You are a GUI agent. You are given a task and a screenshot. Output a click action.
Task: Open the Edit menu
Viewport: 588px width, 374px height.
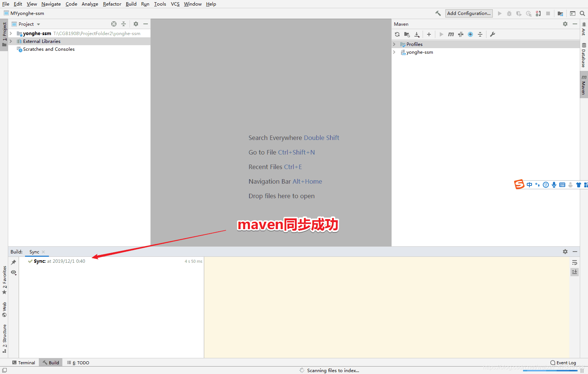pos(18,4)
